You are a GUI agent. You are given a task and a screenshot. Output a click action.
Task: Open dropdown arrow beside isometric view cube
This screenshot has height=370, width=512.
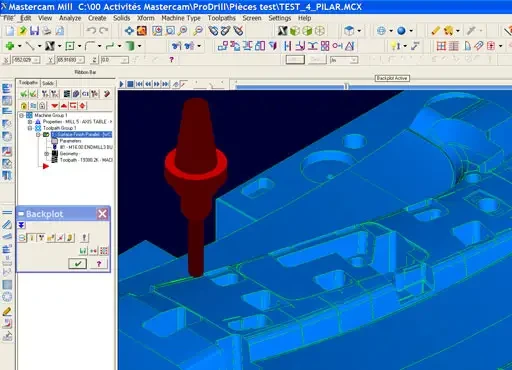(x=359, y=31)
